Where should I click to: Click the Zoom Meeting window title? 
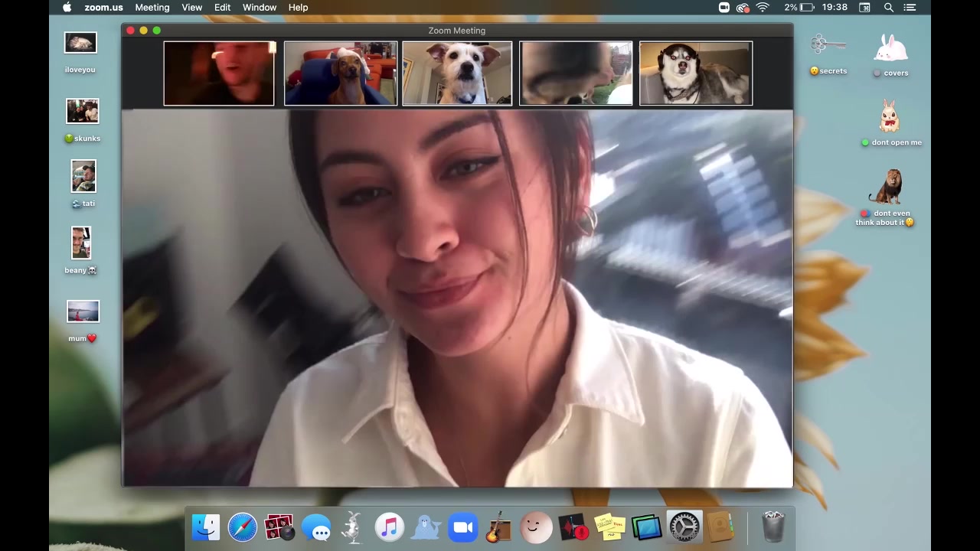pos(457,31)
